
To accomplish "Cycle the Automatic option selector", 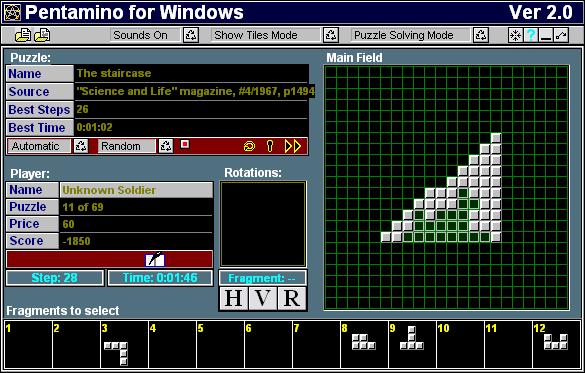I will pos(81,146).
